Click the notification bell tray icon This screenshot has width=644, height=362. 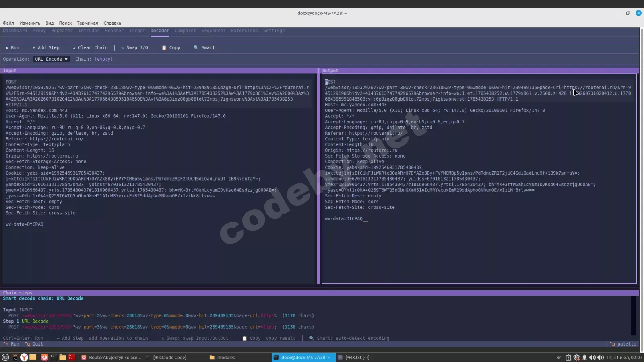click(x=584, y=357)
